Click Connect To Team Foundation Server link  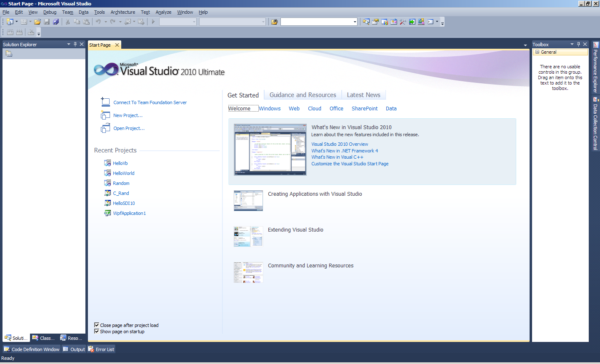point(150,102)
